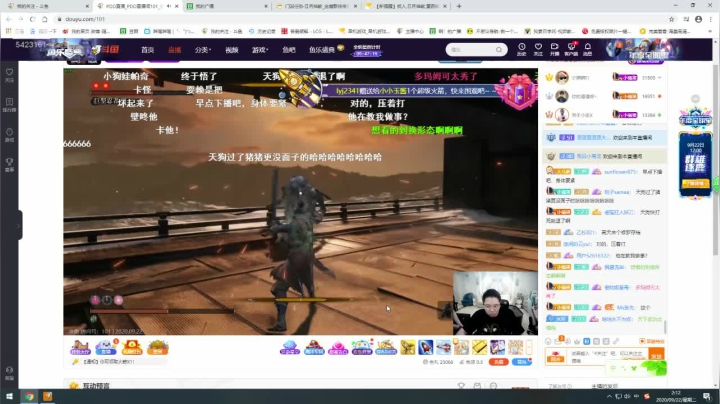This screenshot has width=720, height=404.
Task: Switch to the first browser tab
Action: (46, 6)
